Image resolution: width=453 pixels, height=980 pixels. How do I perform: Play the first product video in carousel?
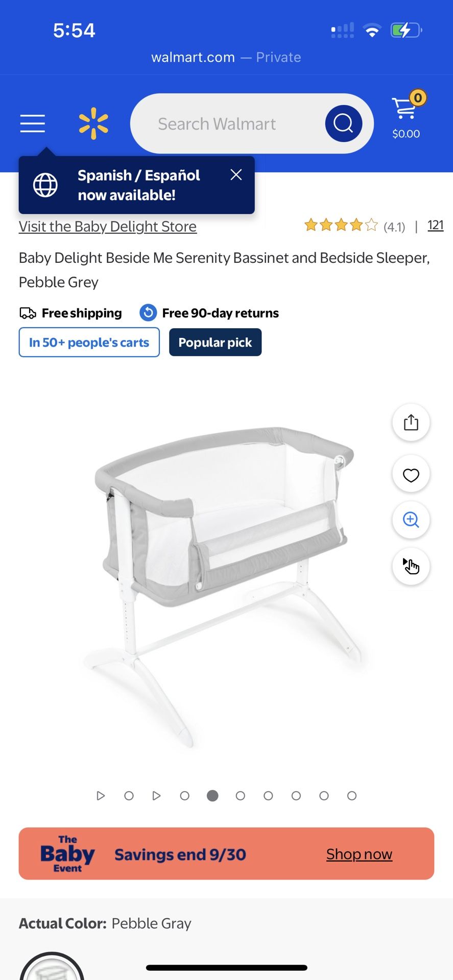point(101,796)
